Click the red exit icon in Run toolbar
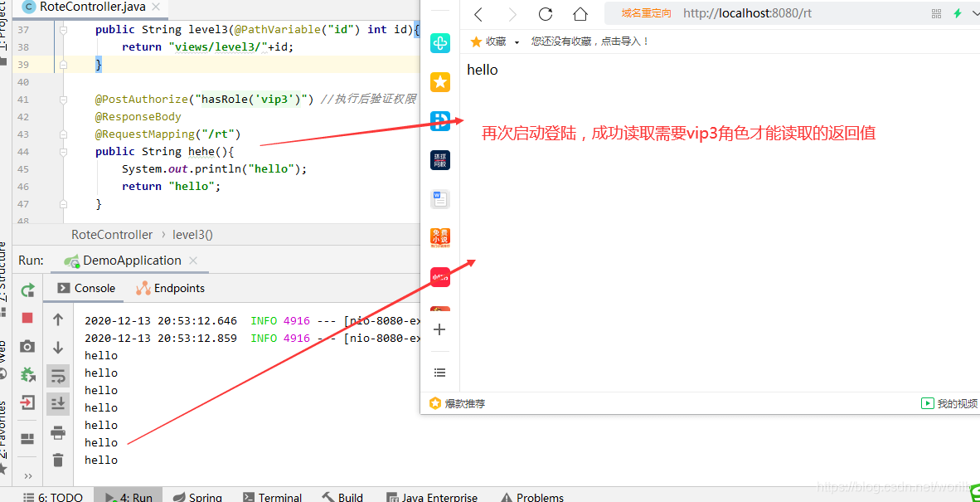Viewport: 980px width, 502px height. pos(27,402)
